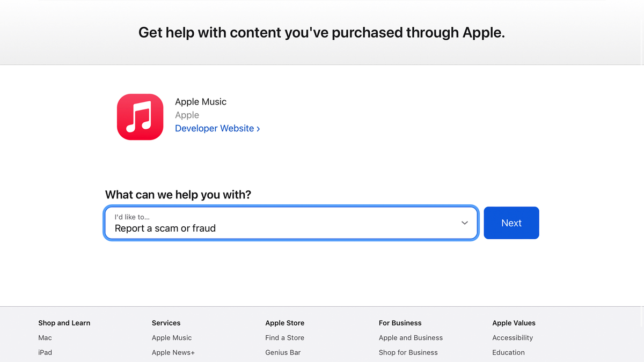
Task: Open Mac in Shop and Learn footer
Action: coord(45,338)
